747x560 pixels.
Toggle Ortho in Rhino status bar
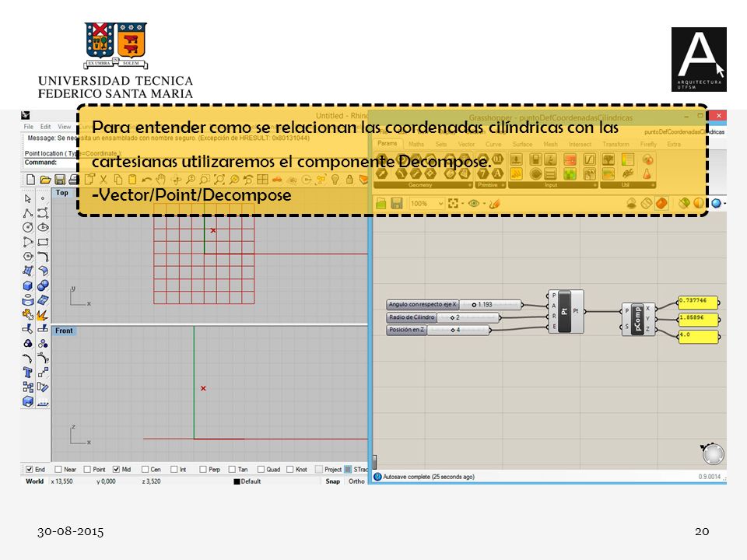pos(356,481)
